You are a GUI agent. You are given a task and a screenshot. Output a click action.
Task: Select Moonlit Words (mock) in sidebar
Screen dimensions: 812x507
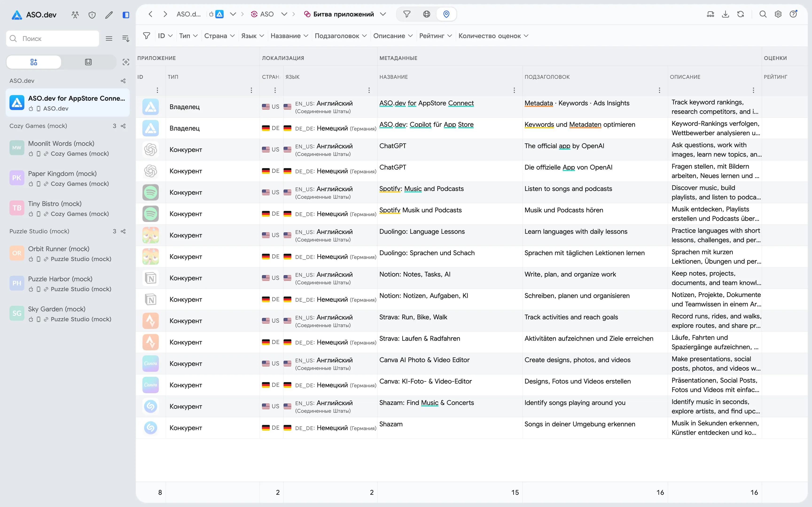point(67,148)
